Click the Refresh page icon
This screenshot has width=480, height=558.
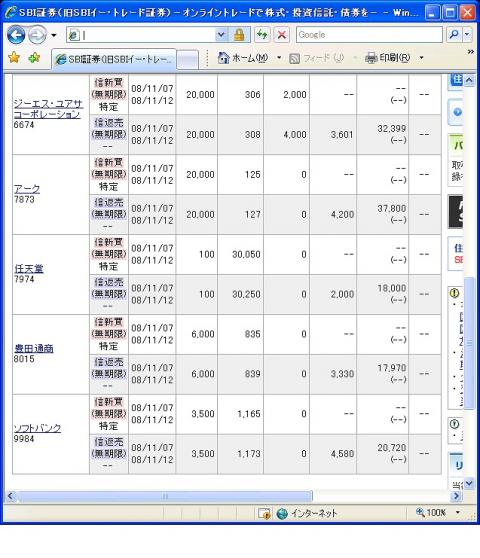click(x=262, y=35)
